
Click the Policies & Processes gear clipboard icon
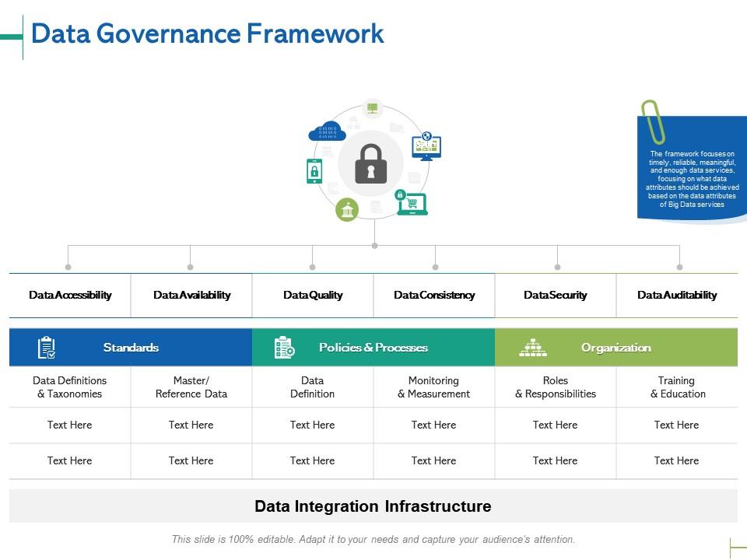pyautogui.click(x=285, y=348)
